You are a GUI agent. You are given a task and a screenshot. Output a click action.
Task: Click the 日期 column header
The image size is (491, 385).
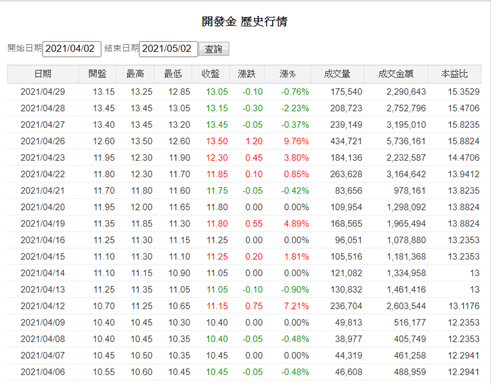43,74
